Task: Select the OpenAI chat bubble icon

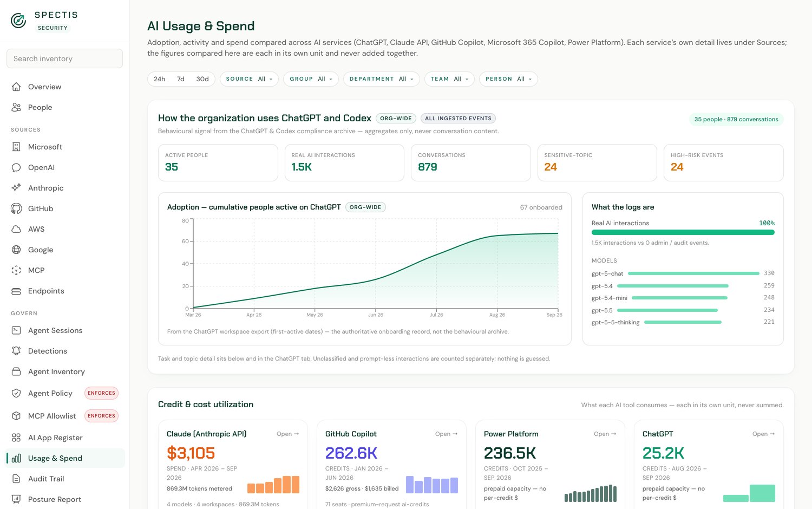Action: pyautogui.click(x=16, y=167)
